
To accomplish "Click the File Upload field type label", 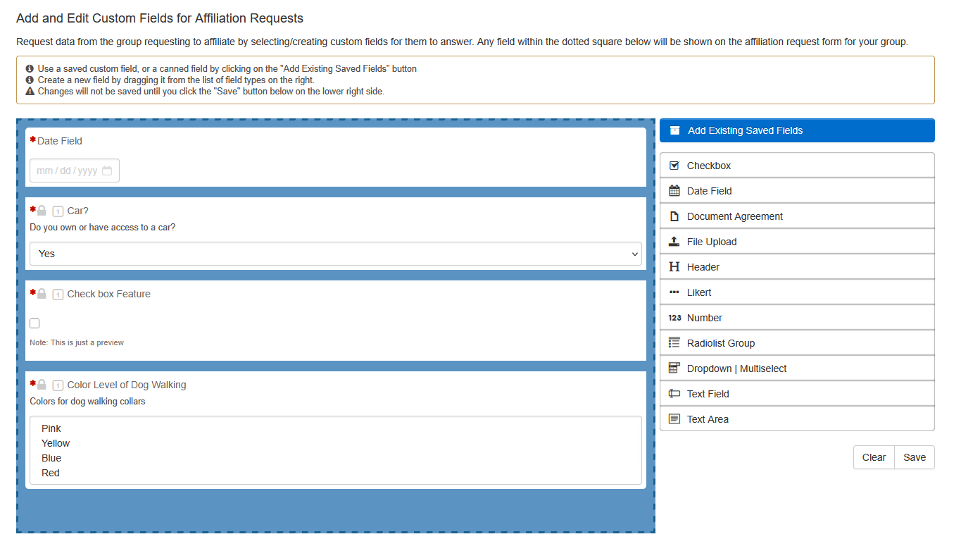I will tap(712, 242).
